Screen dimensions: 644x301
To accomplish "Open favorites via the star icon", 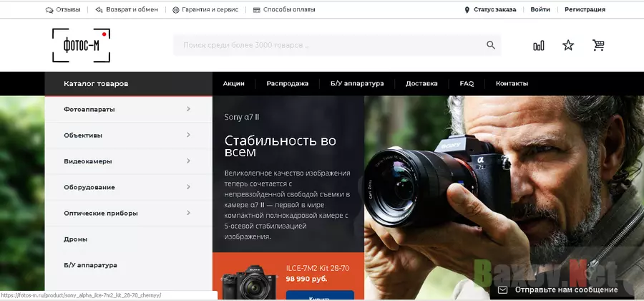I will pos(568,45).
